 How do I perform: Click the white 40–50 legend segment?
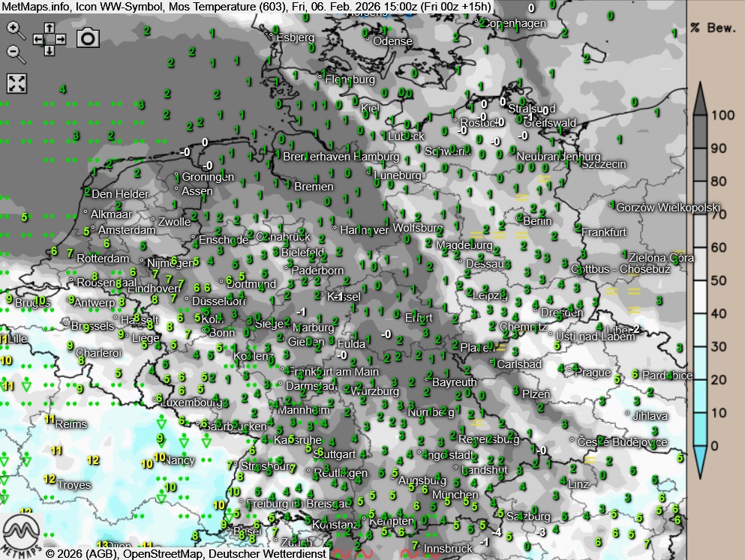click(x=699, y=297)
